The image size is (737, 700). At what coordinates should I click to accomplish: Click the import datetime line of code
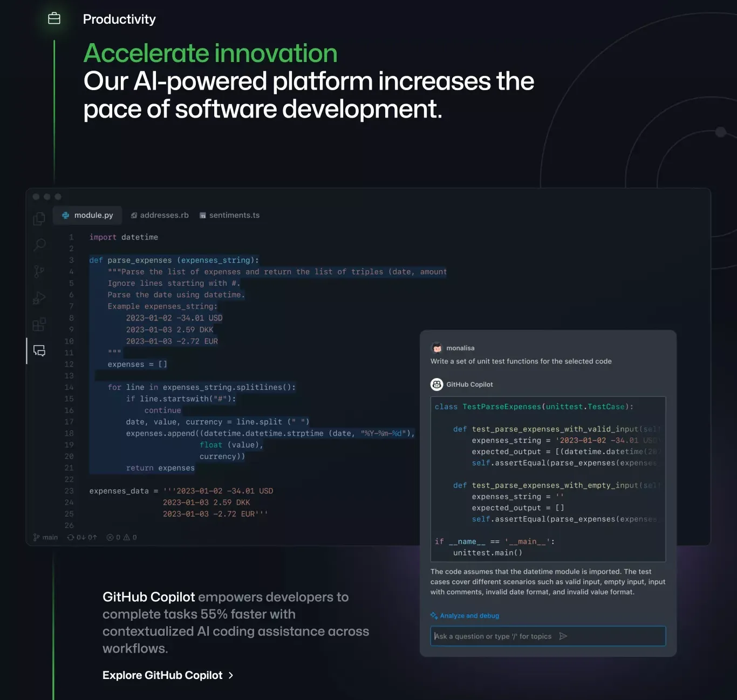point(124,237)
